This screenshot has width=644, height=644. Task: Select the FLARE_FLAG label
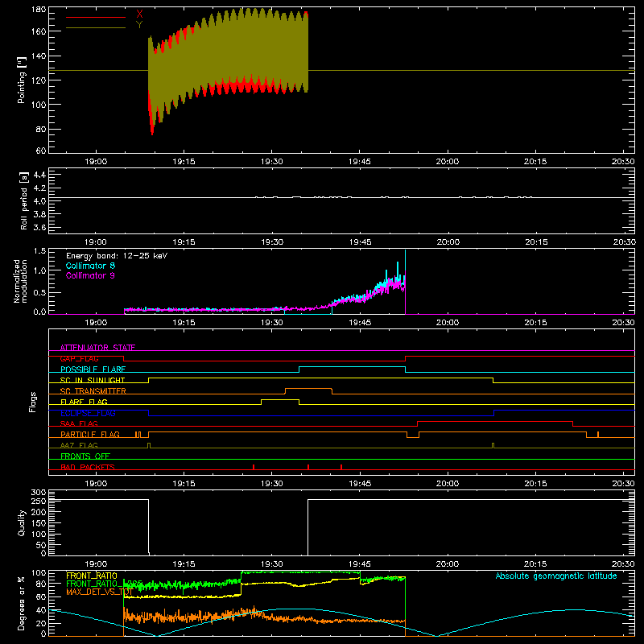84,402
